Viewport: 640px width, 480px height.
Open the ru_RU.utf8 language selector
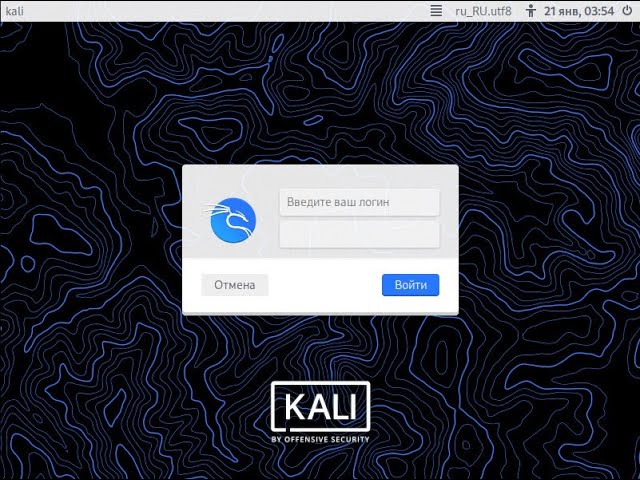coord(483,11)
